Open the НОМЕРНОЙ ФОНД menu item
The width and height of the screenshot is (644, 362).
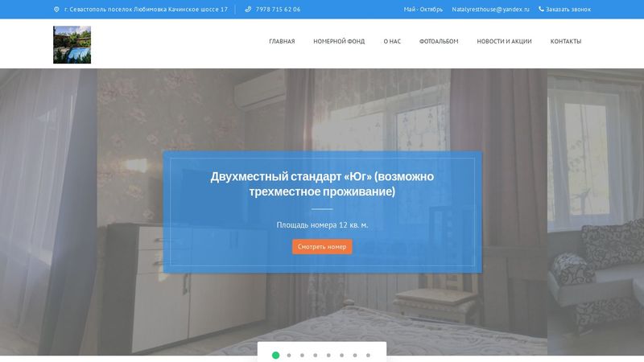pos(339,42)
